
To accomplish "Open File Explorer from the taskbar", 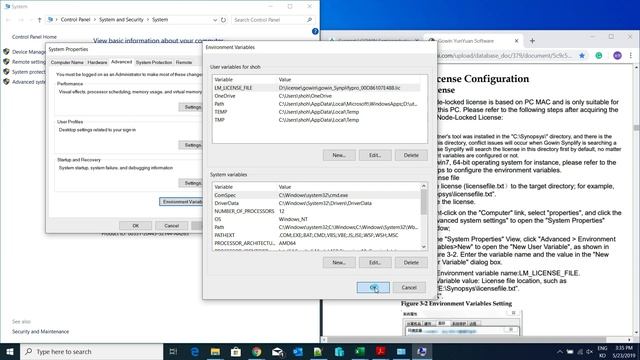I will [x=215, y=351].
